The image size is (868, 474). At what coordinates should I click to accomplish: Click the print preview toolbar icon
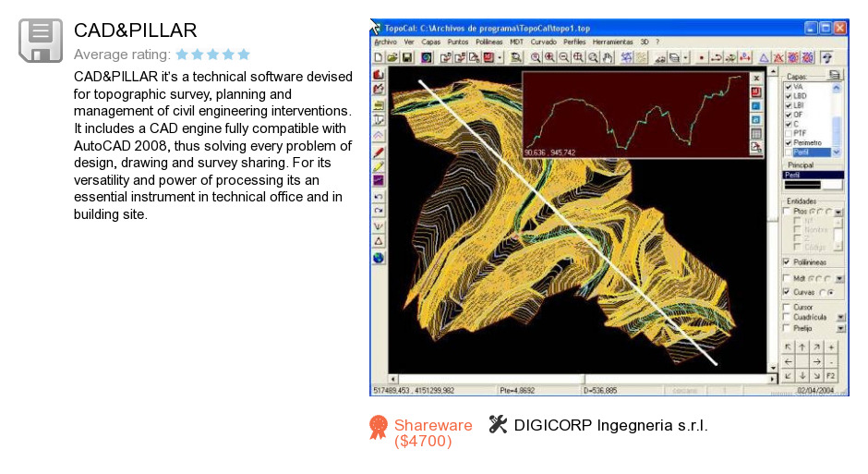click(516, 57)
